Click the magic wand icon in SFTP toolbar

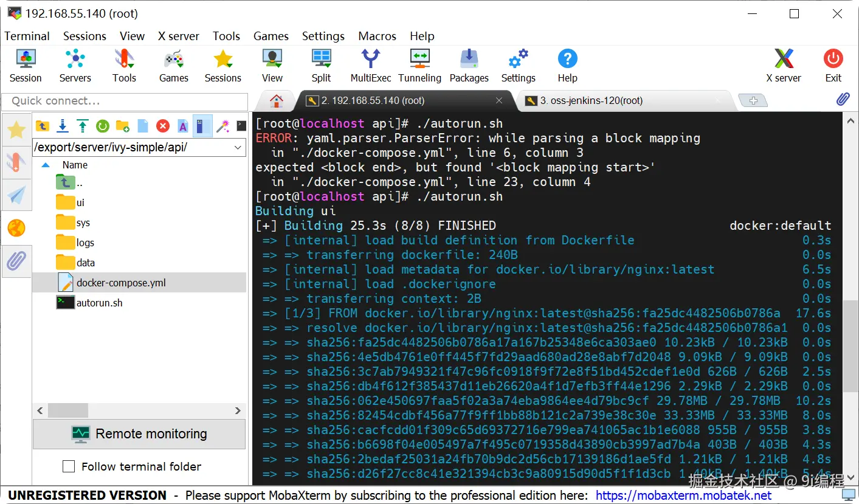click(223, 126)
